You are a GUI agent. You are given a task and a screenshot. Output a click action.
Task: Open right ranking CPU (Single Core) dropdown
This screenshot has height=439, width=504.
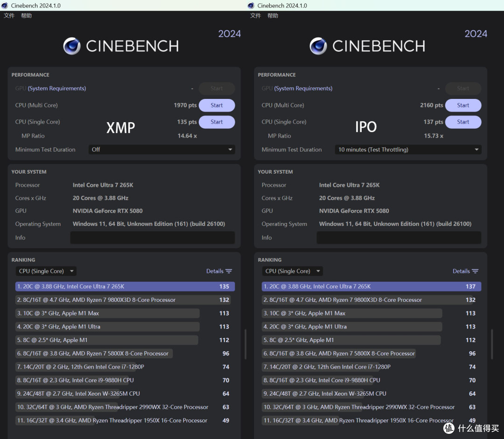pos(293,271)
